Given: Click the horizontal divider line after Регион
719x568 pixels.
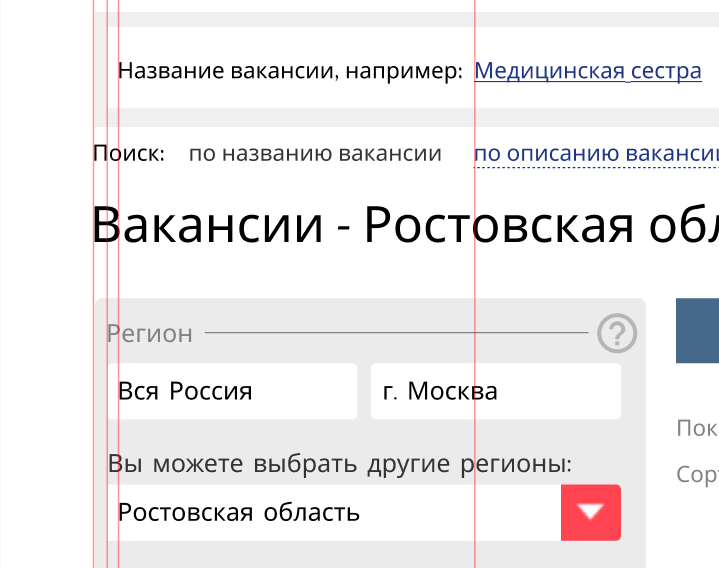Looking at the screenshot, I should (395, 332).
